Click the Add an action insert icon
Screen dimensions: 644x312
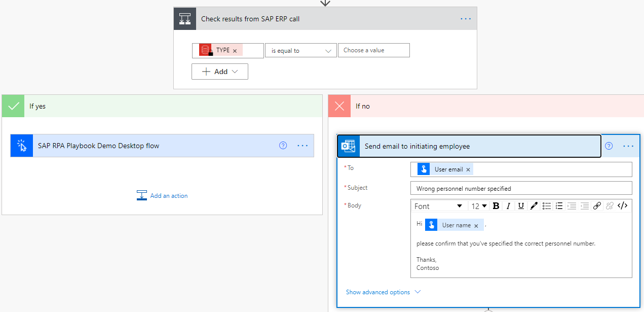[x=142, y=195]
